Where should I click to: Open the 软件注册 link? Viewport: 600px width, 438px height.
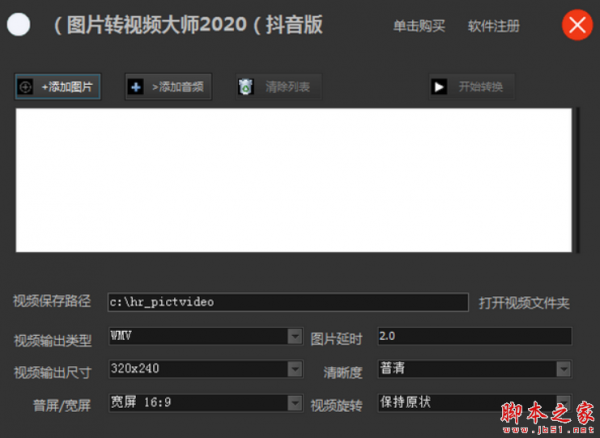click(494, 26)
